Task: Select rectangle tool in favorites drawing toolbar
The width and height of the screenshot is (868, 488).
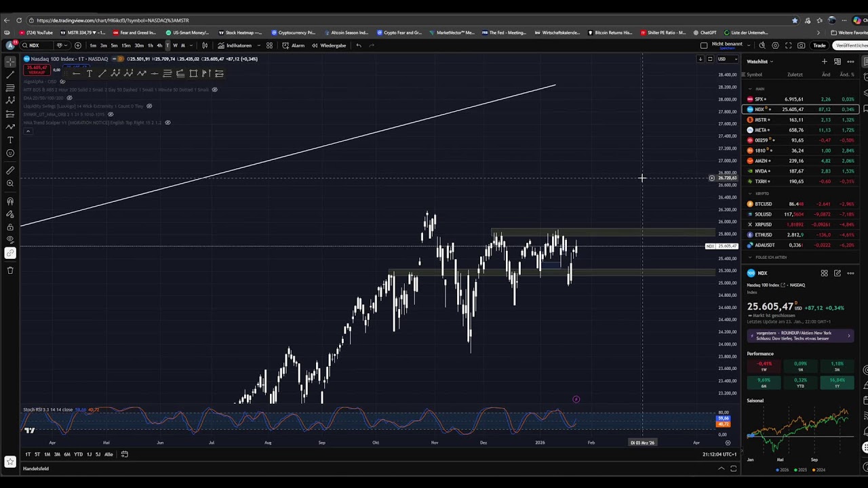Action: pos(193,73)
